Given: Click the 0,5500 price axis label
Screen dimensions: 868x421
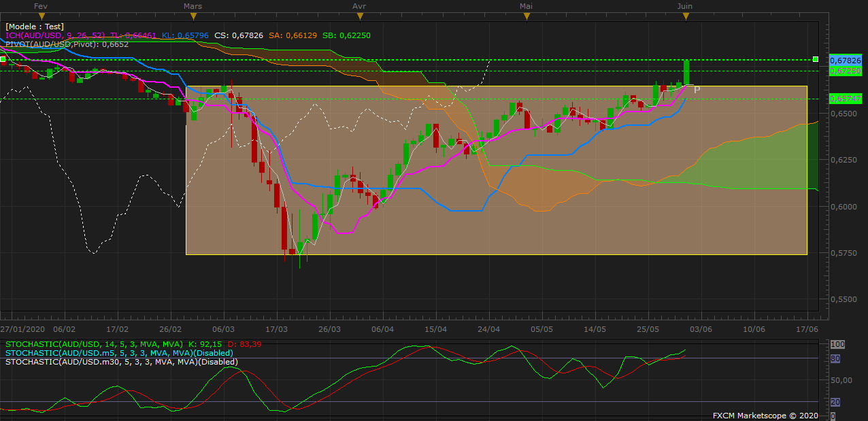Looking at the screenshot, I should point(844,299).
